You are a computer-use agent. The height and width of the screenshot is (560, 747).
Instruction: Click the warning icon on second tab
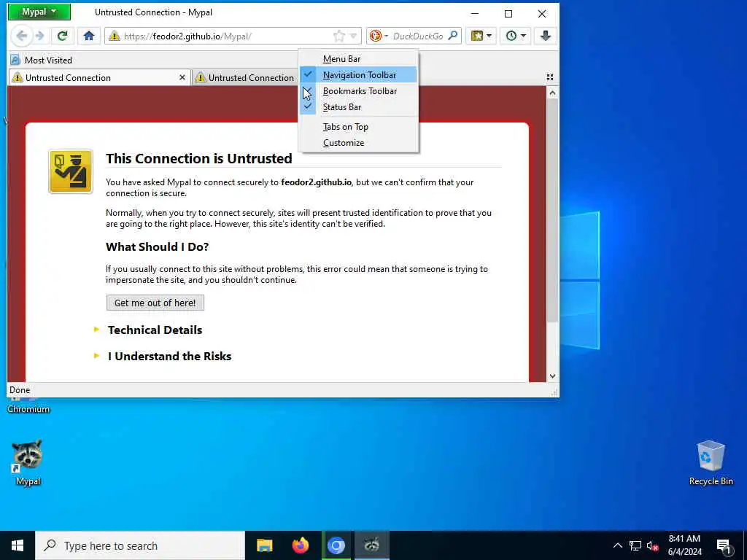pos(201,77)
